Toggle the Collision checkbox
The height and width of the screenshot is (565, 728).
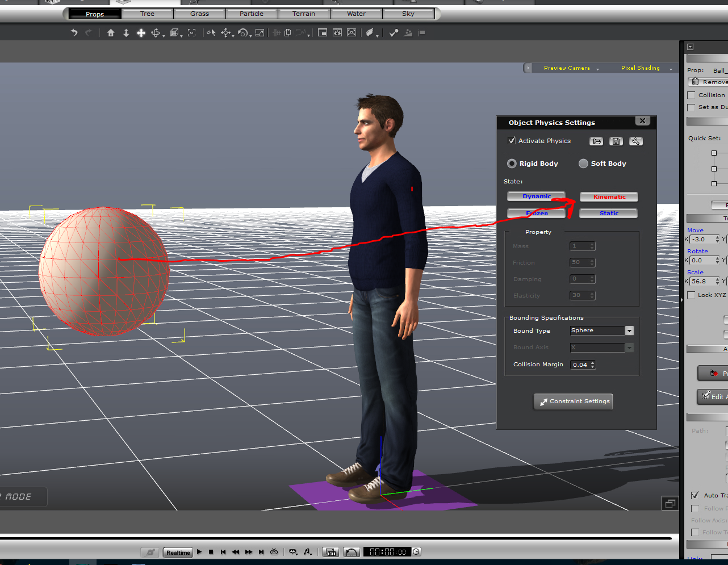691,95
